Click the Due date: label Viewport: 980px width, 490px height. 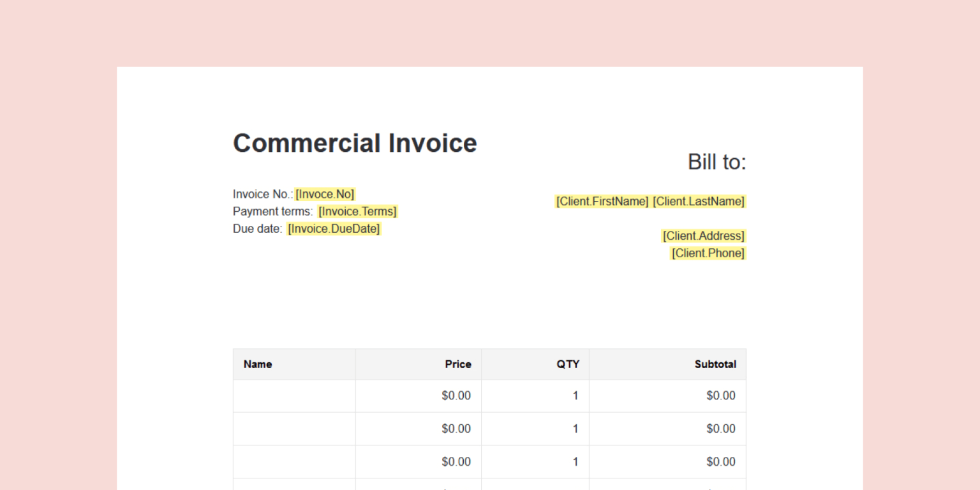pyautogui.click(x=257, y=228)
